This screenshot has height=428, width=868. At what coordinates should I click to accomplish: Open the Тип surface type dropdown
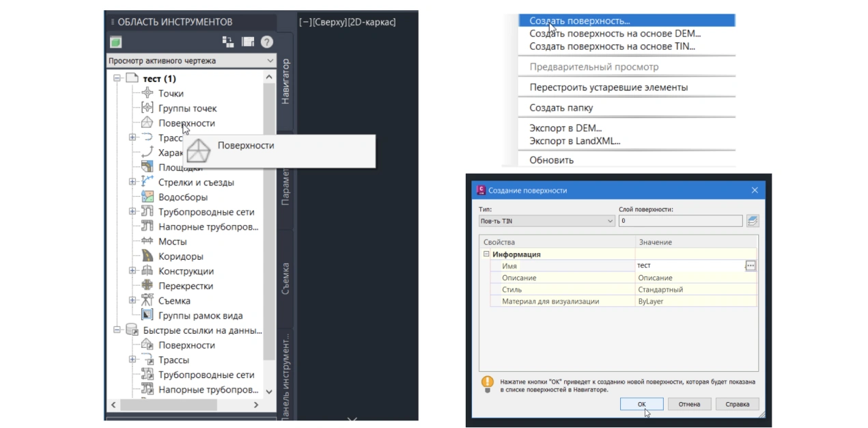(x=547, y=221)
